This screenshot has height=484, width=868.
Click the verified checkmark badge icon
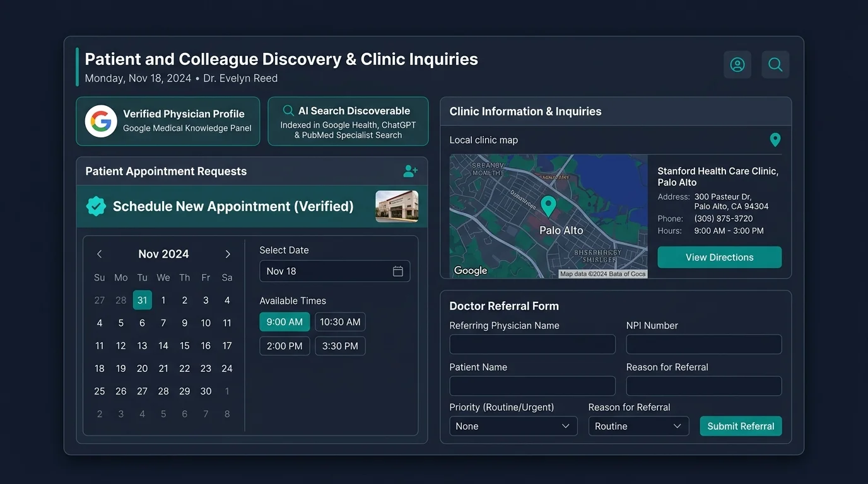click(x=96, y=206)
